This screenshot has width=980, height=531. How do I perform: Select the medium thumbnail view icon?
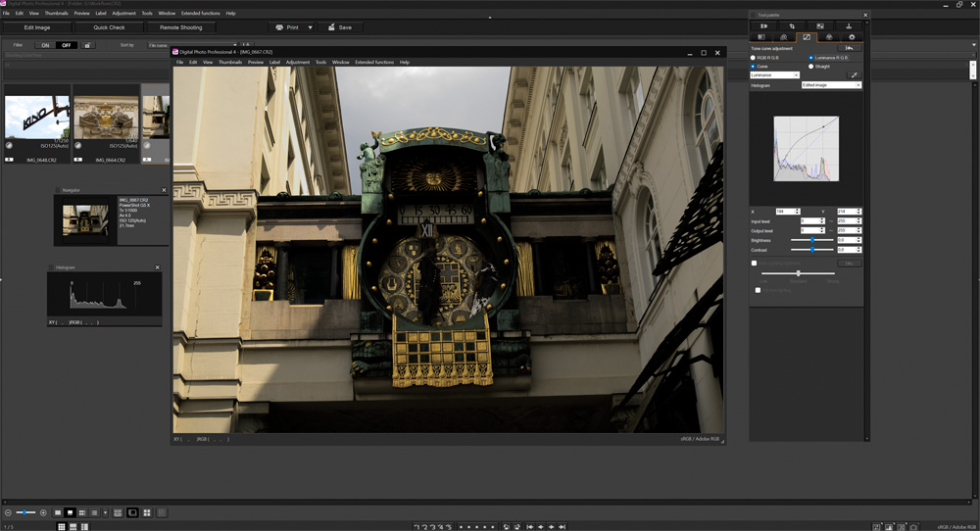pyautogui.click(x=70, y=513)
